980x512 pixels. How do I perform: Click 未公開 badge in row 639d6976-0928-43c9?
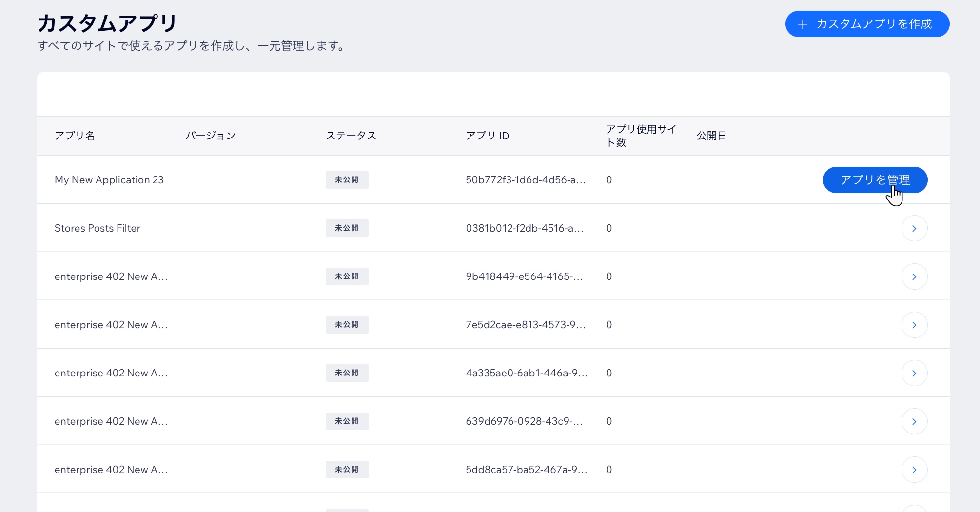pyautogui.click(x=347, y=421)
